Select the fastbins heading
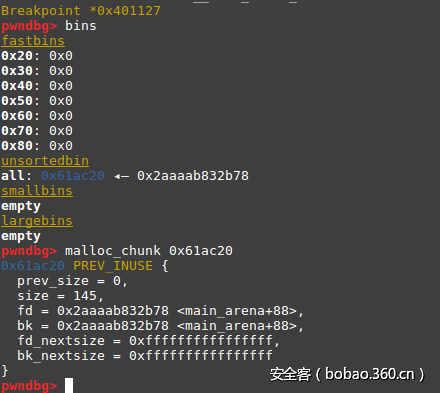 pos(33,41)
